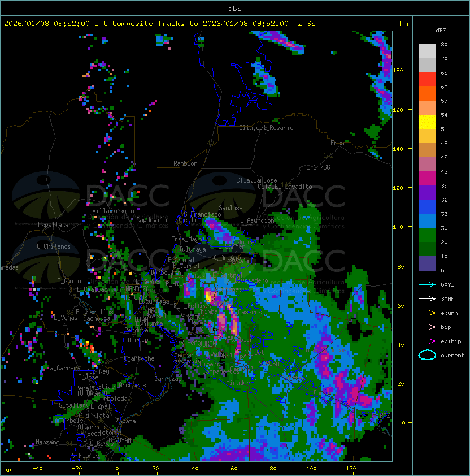Pick the light blue 30-35 dBZ swatch
The height and width of the screenshot is (476, 470).
(x=427, y=220)
